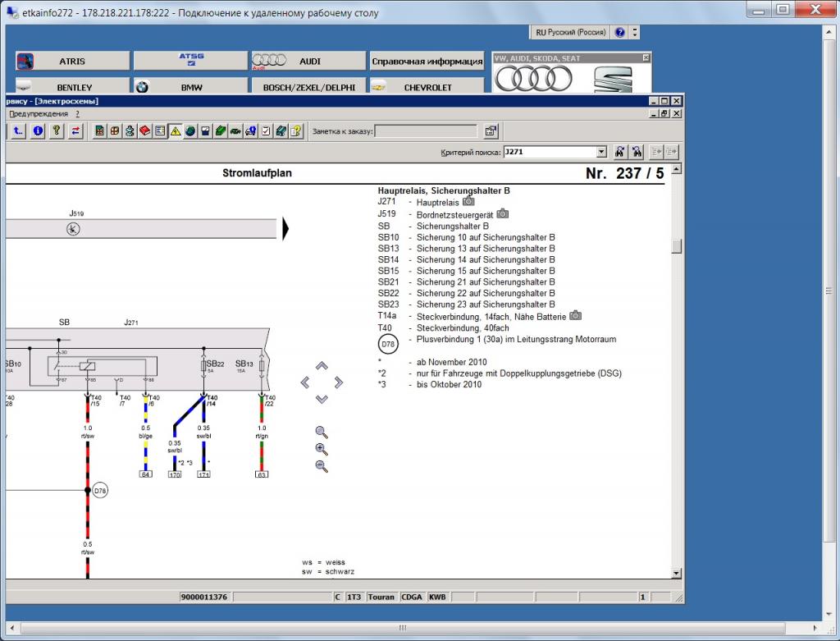Image resolution: width=840 pixels, height=641 pixels.
Task: Click the 'Заметка к заказу' input field
Action: 426,131
